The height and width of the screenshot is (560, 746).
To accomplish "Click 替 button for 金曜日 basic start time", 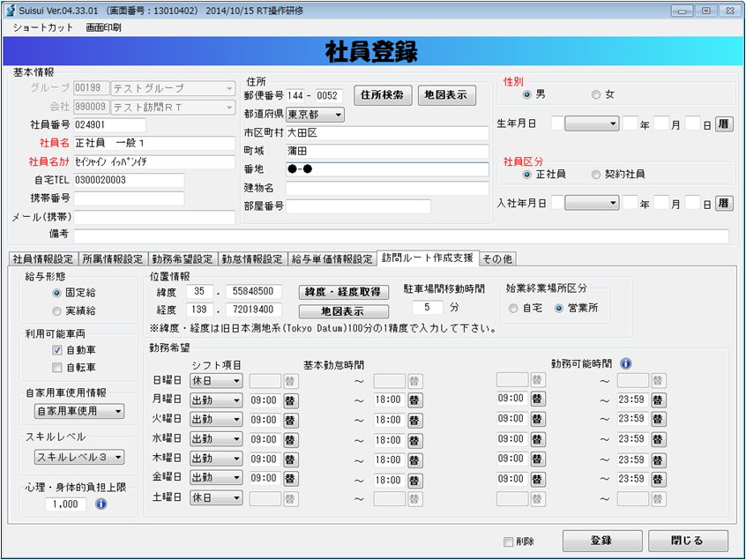I will pyautogui.click(x=290, y=479).
